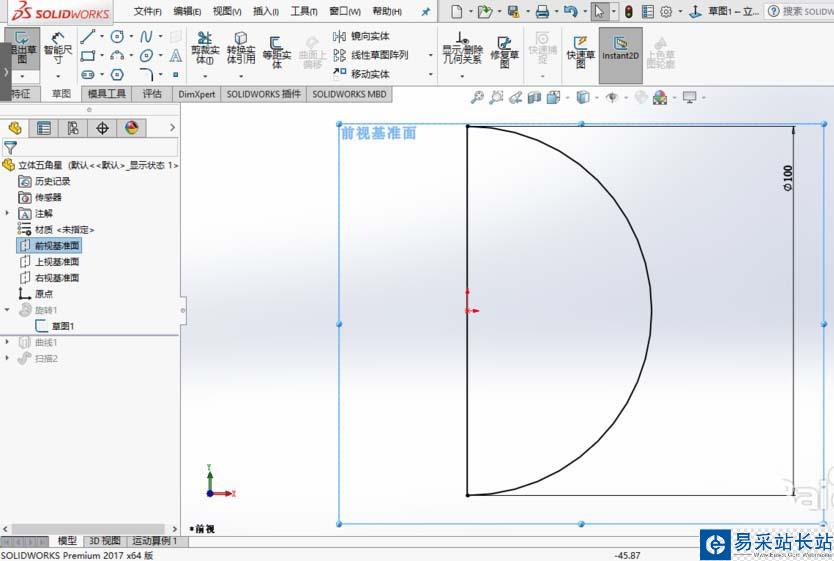This screenshot has height=561, width=834.
Task: Click Rapid Sketch (快速草图)
Action: (x=580, y=52)
